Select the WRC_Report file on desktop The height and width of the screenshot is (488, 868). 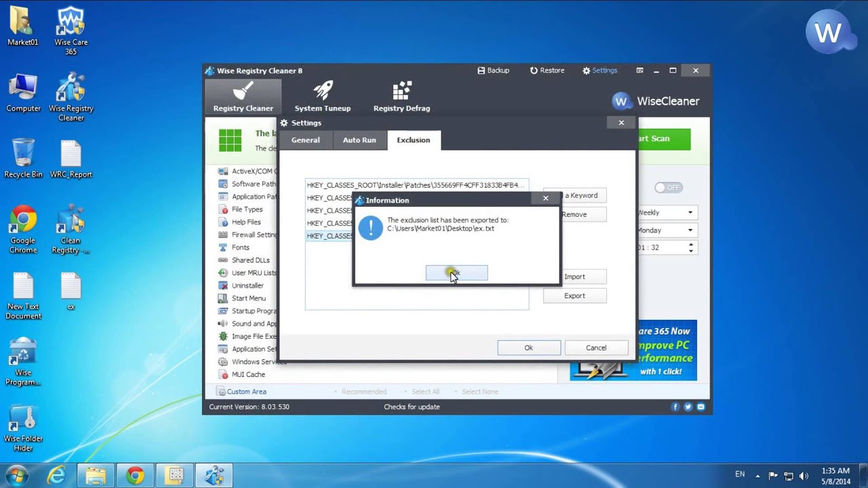[71, 159]
